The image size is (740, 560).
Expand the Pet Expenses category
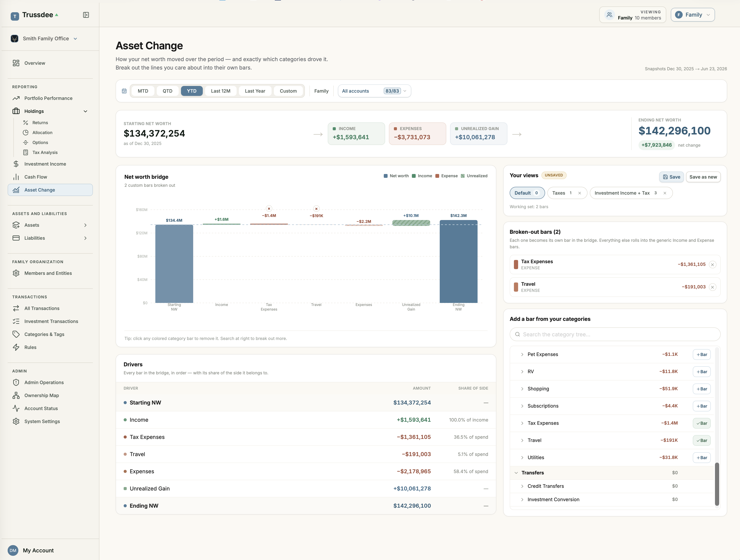522,355
